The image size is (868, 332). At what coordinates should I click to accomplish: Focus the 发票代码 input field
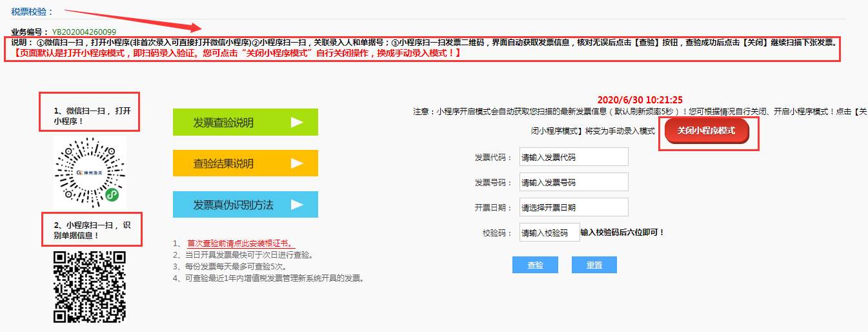click(573, 157)
